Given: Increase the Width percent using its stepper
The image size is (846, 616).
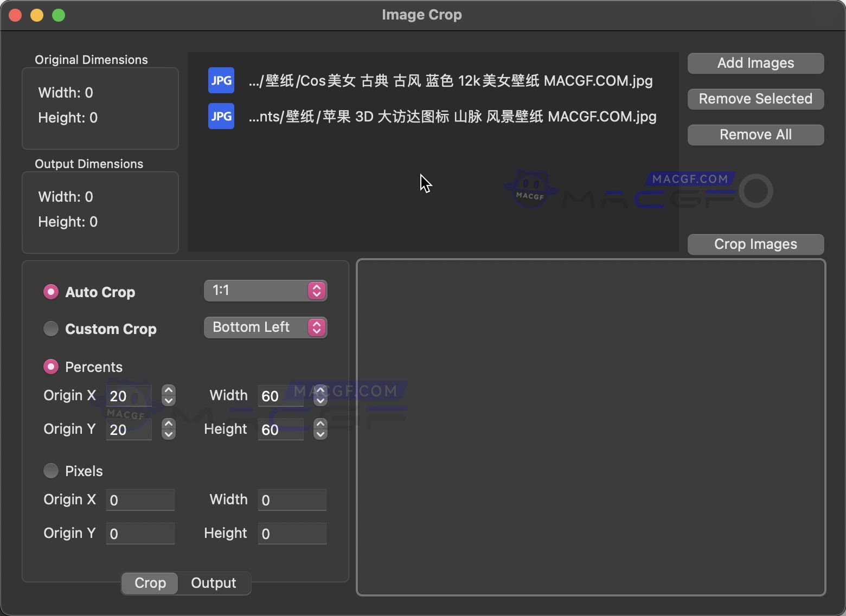Looking at the screenshot, I should coord(320,391).
